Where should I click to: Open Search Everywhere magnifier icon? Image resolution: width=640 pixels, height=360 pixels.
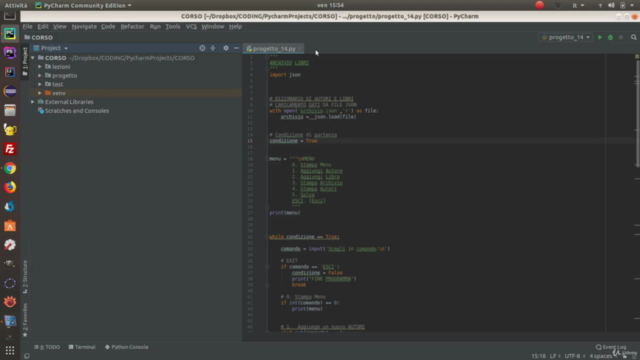pos(633,37)
